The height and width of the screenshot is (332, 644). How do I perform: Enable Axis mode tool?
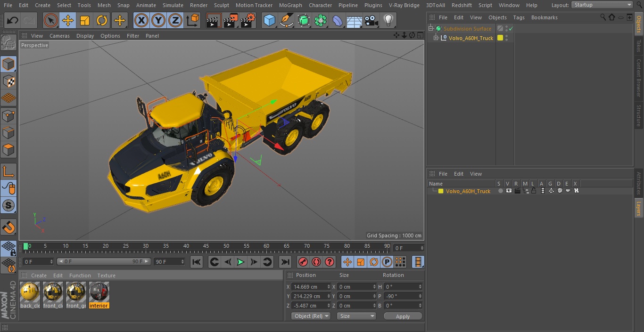click(8, 171)
